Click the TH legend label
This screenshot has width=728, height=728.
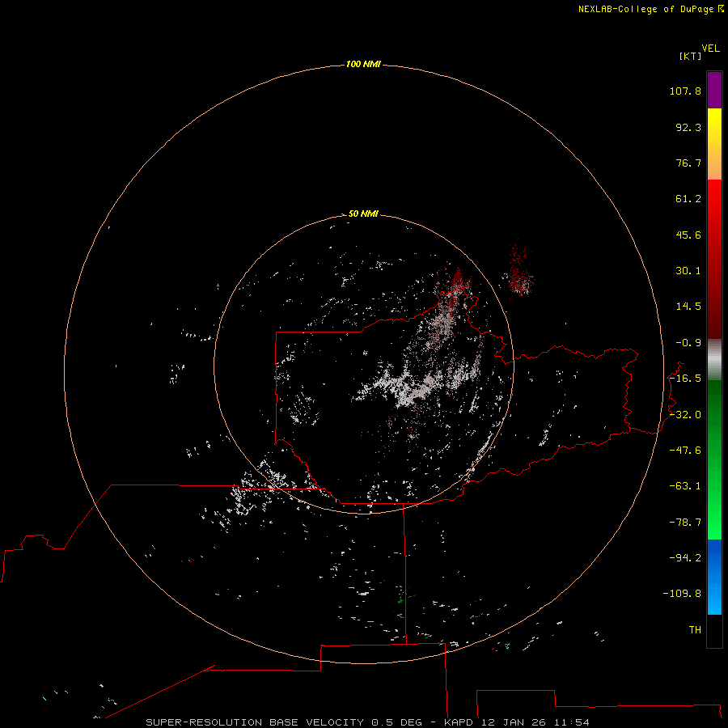click(695, 630)
